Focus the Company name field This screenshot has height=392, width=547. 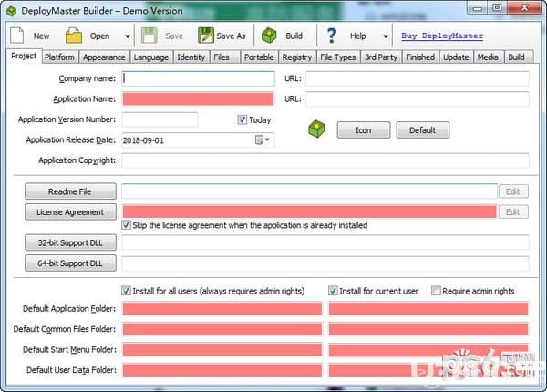[x=198, y=78]
